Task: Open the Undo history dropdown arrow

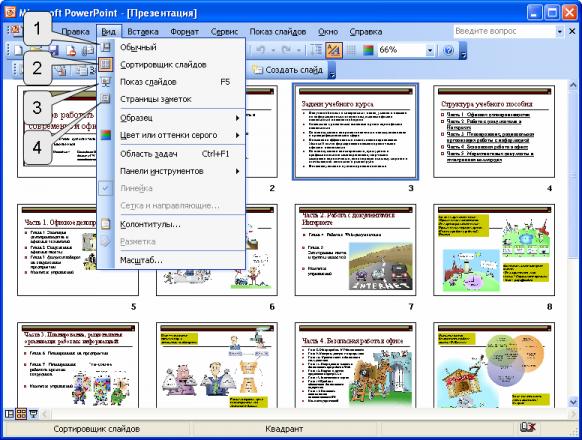Action: tap(274, 50)
